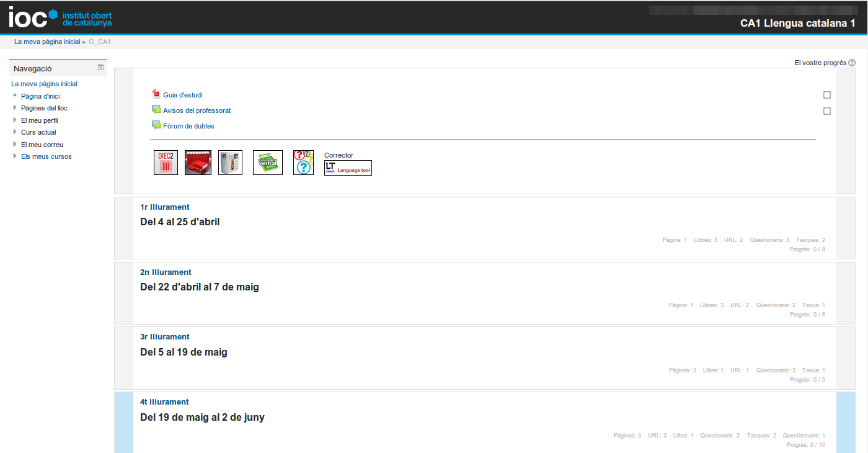Tick the Guia d'estudi completion checkbox
868x453 pixels.
(827, 95)
